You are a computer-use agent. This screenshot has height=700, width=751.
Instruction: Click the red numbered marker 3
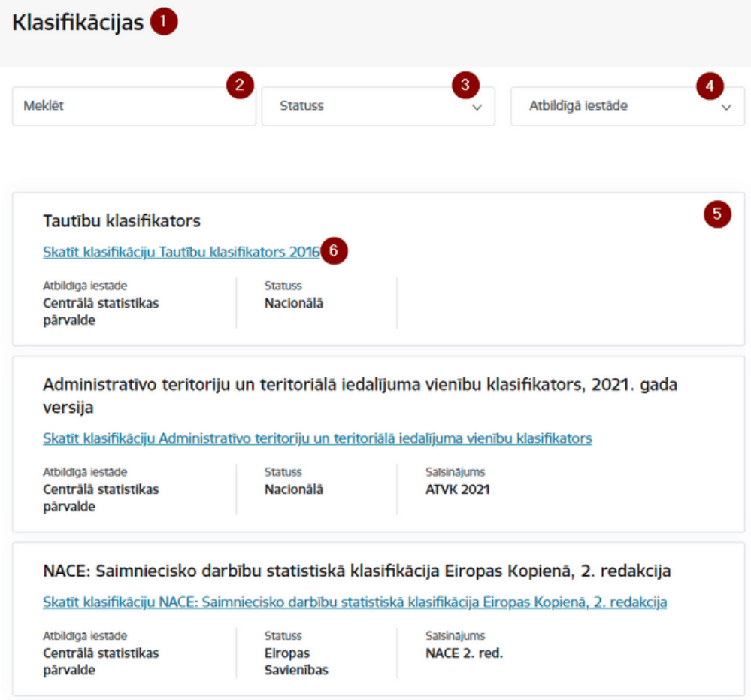[x=465, y=85]
